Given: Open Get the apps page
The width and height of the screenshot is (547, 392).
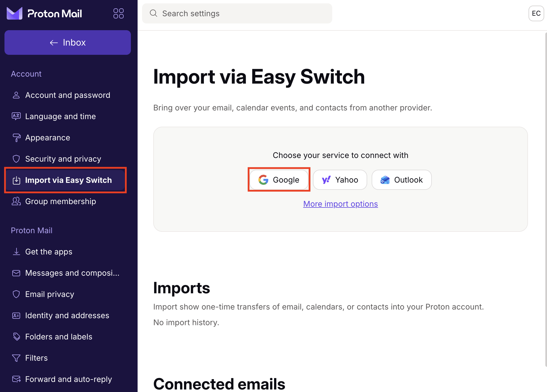Looking at the screenshot, I should tap(67, 252).
